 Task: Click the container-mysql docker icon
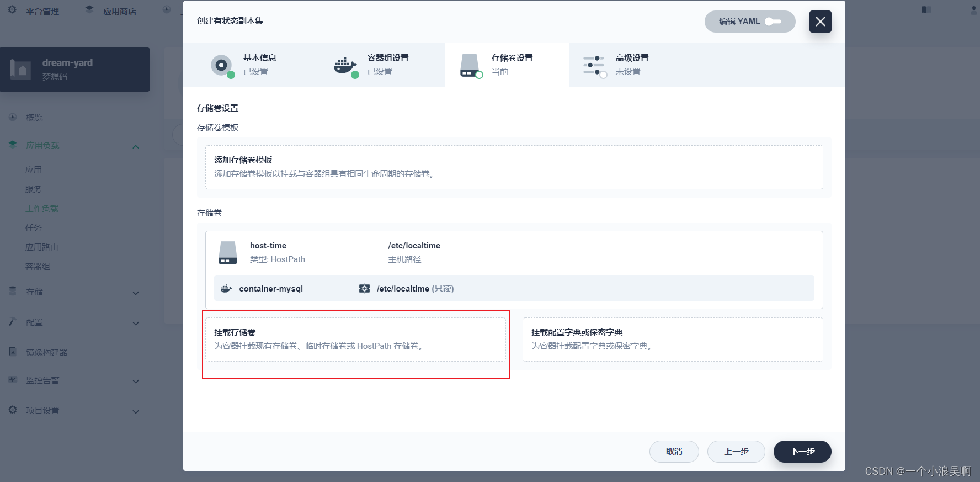click(x=226, y=288)
